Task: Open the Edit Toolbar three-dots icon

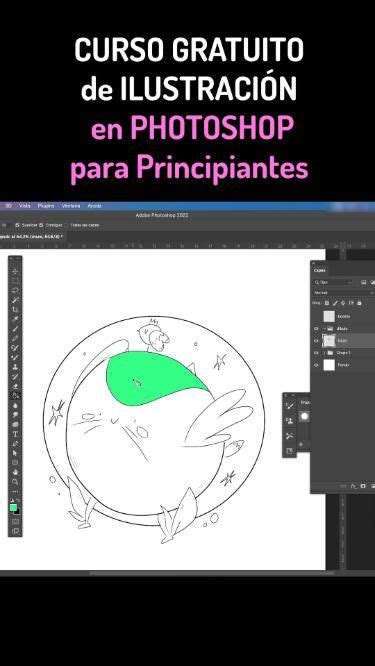Action: (16, 491)
